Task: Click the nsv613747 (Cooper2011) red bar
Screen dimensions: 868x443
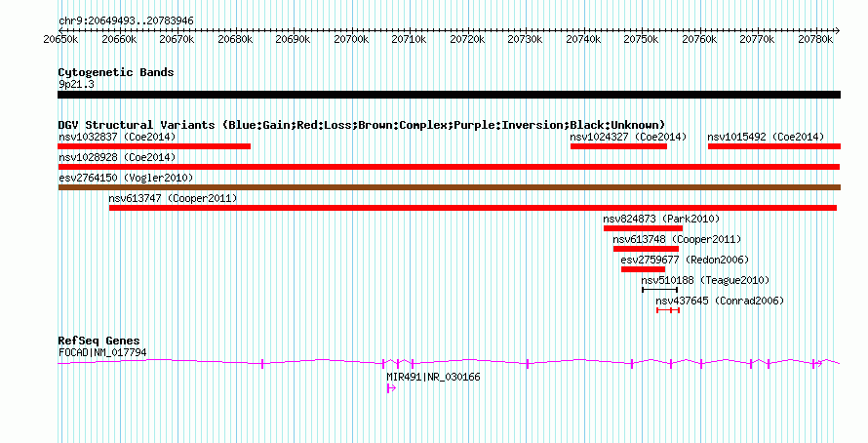Action: 473,208
